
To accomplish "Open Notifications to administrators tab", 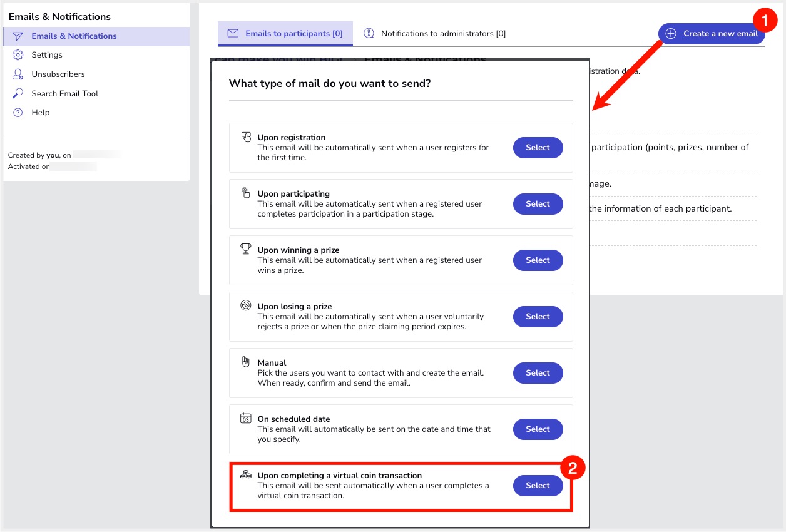I will click(442, 34).
